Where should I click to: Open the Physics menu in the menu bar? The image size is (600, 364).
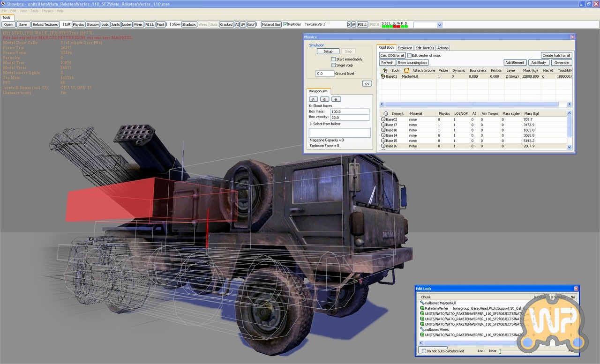pyautogui.click(x=47, y=11)
